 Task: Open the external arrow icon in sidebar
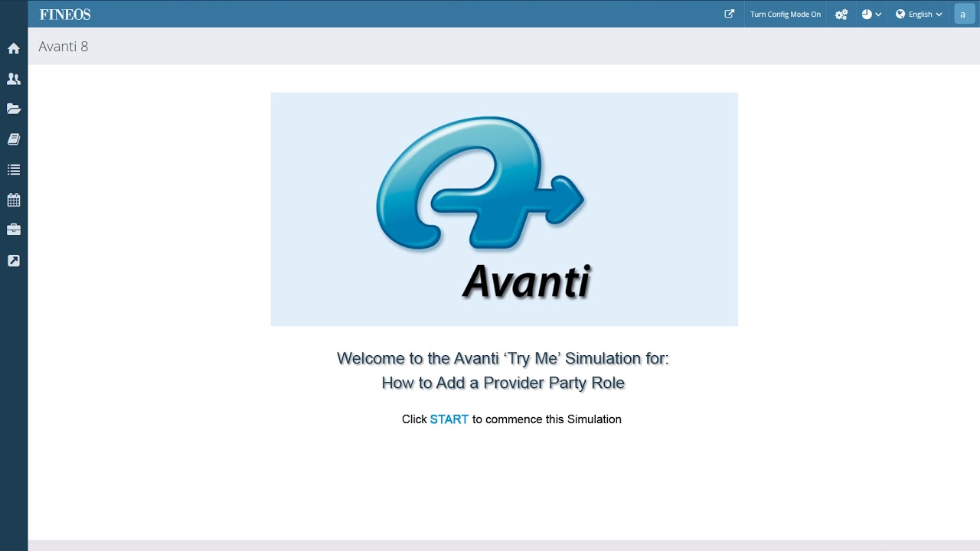pyautogui.click(x=14, y=260)
